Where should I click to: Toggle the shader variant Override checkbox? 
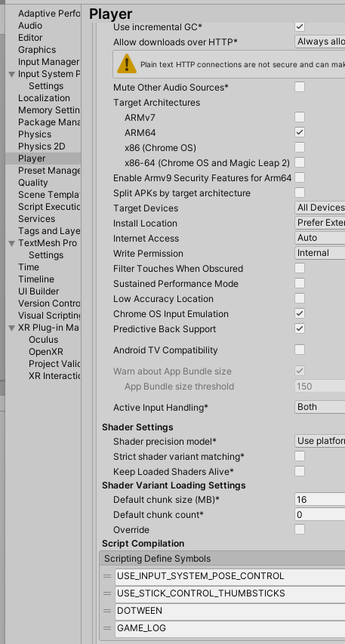300,529
